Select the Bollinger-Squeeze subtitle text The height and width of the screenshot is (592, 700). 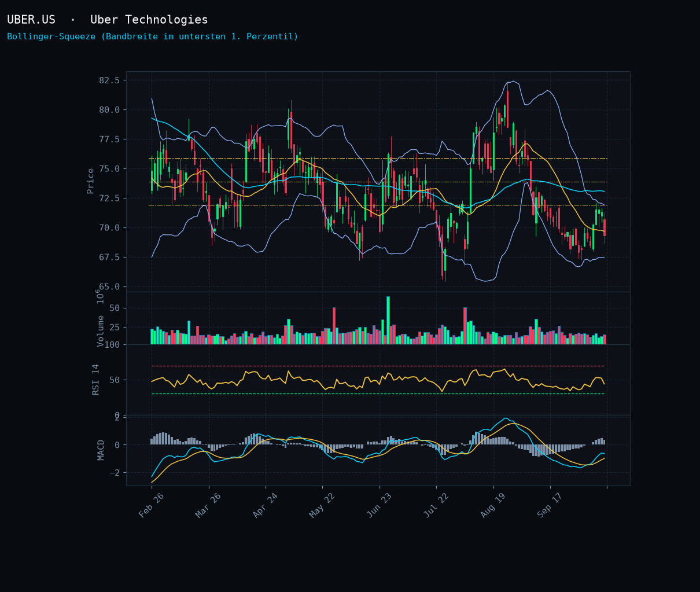coord(153,36)
